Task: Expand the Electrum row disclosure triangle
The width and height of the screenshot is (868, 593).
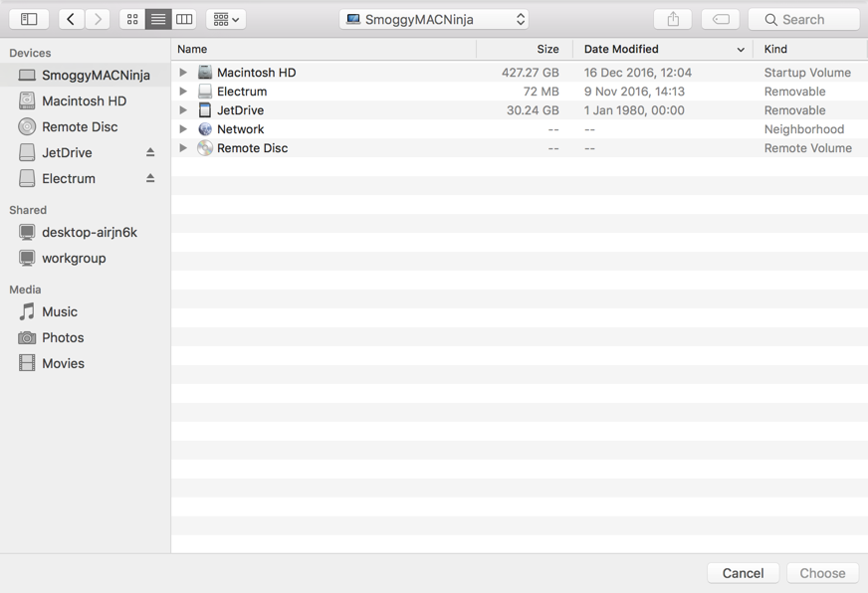Action: 183,92
